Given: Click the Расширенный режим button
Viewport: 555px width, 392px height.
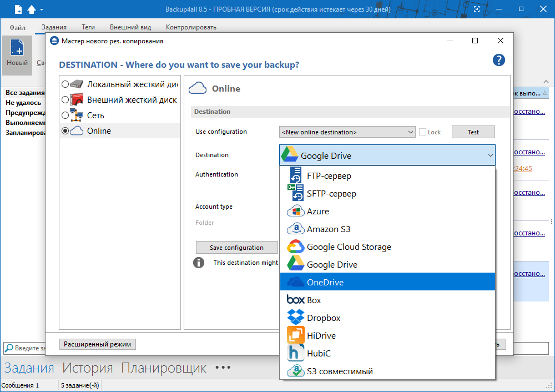Looking at the screenshot, I should click(x=97, y=344).
